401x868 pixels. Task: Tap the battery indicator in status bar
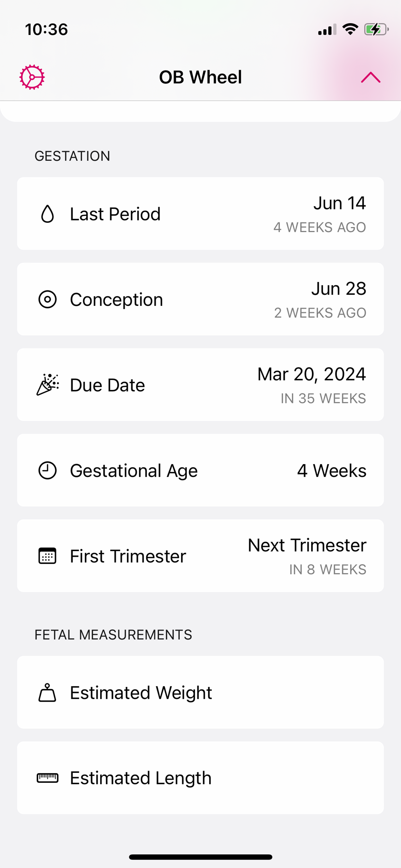(x=376, y=30)
